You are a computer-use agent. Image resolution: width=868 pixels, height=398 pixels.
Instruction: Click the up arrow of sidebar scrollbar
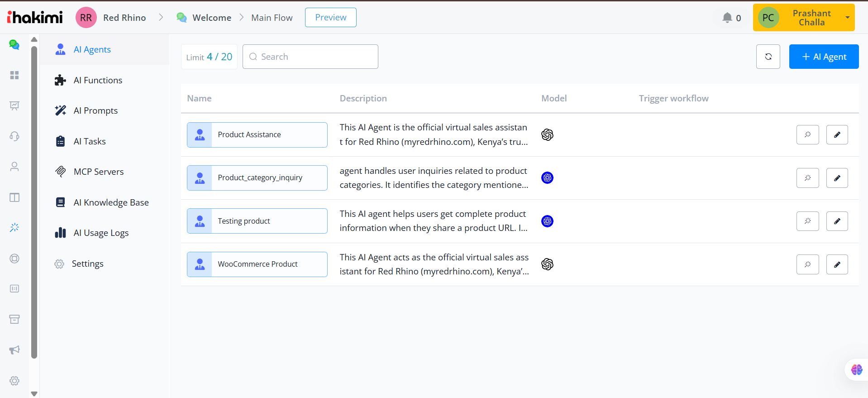(x=34, y=39)
